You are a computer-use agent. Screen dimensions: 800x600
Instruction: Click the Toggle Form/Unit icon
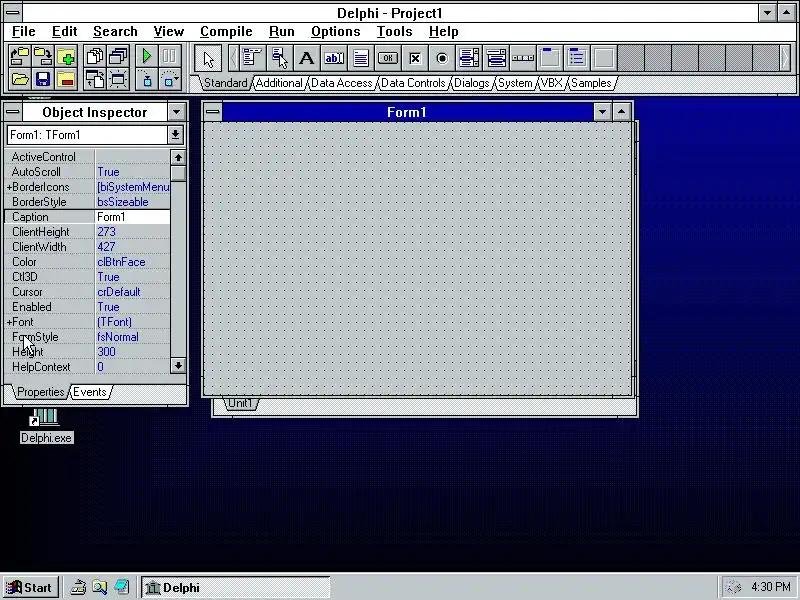click(95, 80)
